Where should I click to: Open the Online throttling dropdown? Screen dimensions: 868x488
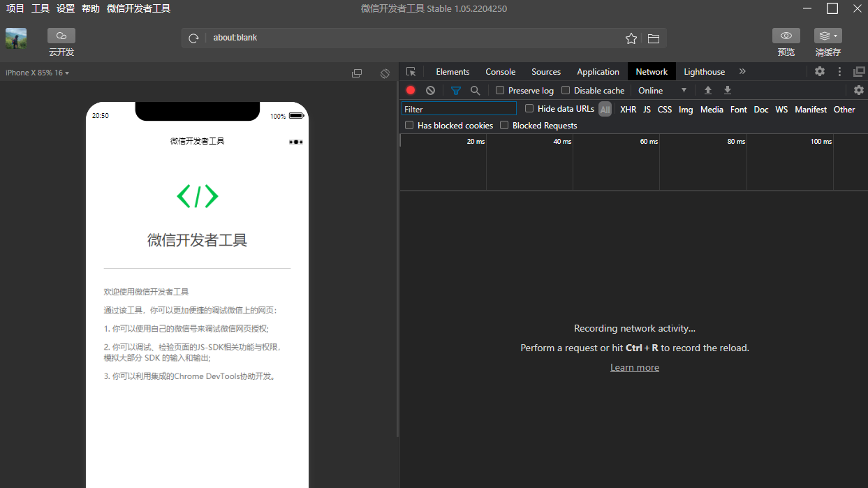click(659, 90)
